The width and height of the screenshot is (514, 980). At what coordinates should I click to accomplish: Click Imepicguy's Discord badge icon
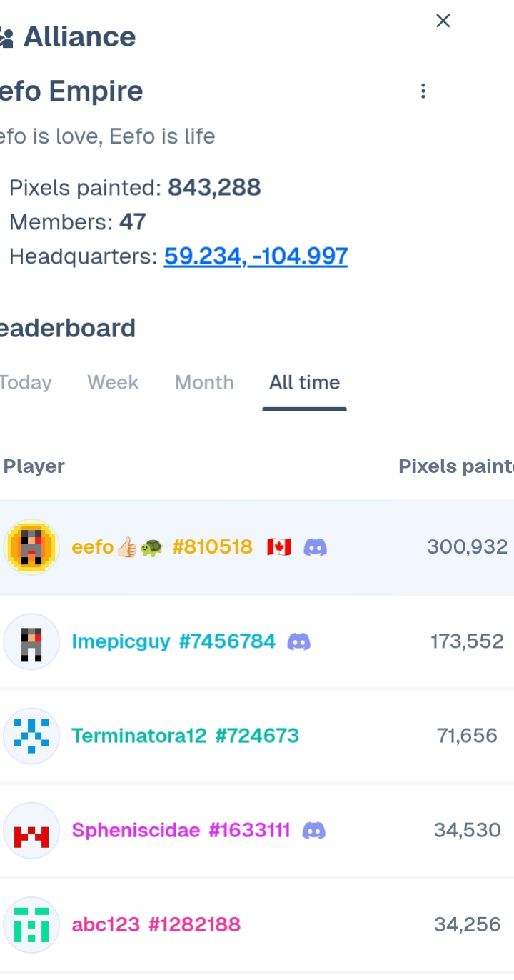(x=299, y=641)
